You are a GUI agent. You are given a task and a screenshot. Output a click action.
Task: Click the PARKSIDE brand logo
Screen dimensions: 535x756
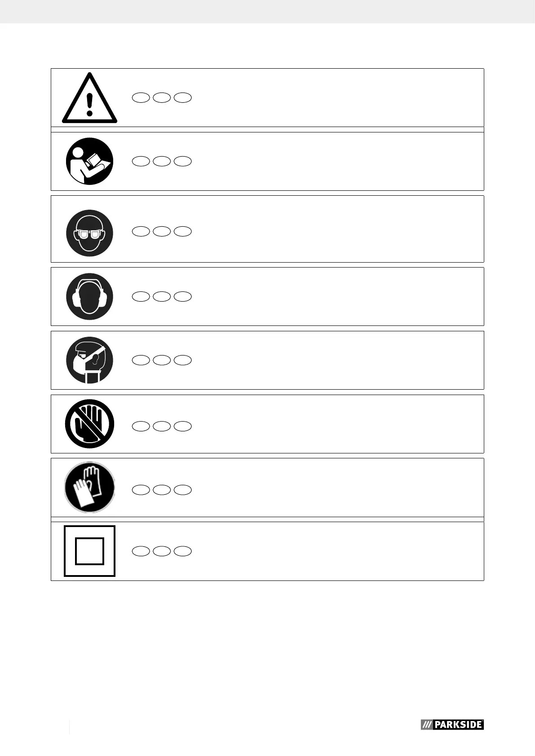452,725
